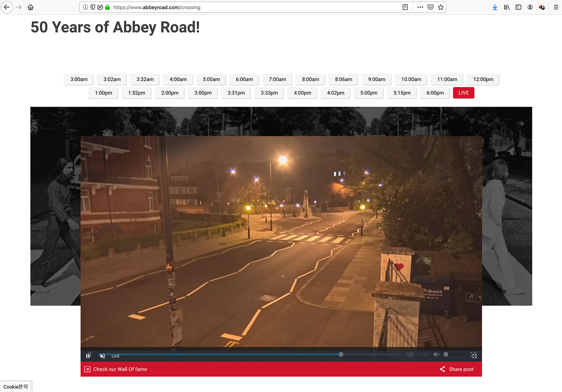Viewport: 562px width, 392px height.
Task: Click the arrow icon beside Wall Of fame
Action: (87, 369)
